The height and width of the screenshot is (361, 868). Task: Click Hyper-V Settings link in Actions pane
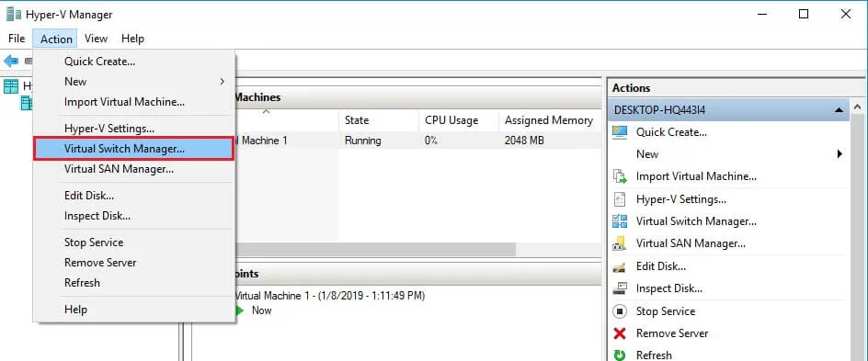681,199
